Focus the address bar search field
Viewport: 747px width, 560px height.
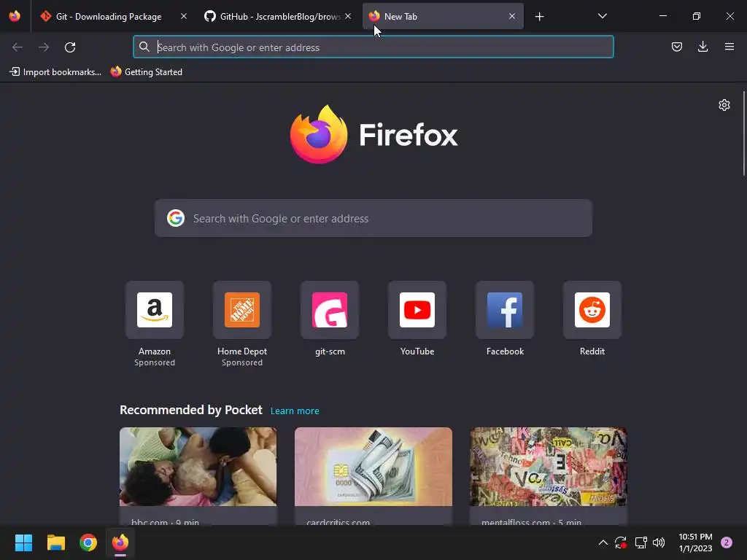tap(373, 47)
